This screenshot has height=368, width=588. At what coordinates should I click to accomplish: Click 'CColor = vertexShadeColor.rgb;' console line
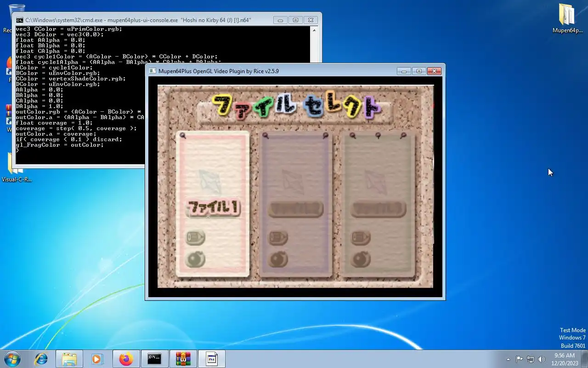[71, 79]
